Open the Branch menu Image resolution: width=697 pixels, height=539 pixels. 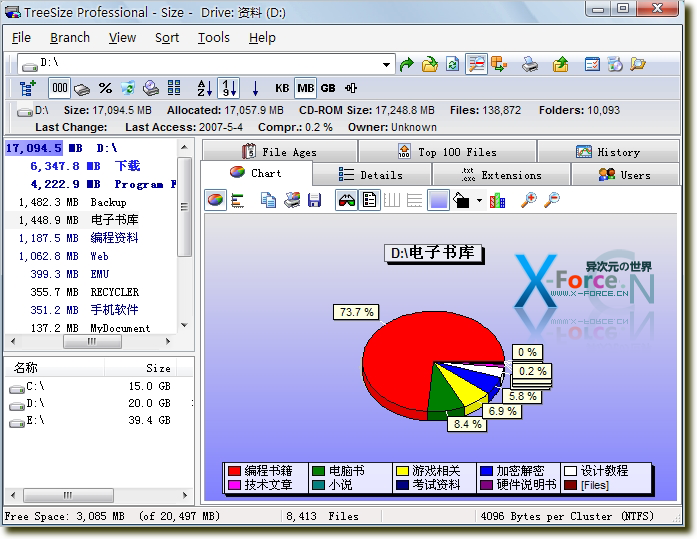click(70, 38)
